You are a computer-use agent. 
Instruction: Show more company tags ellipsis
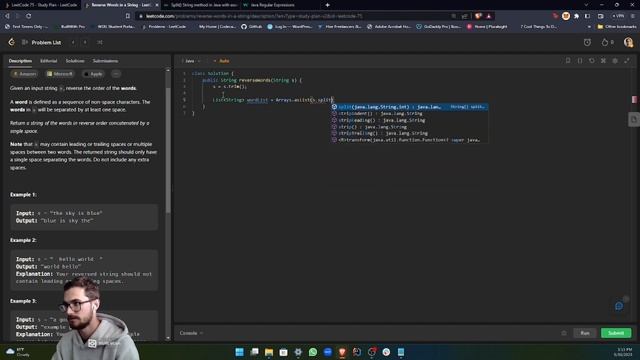pos(116,74)
